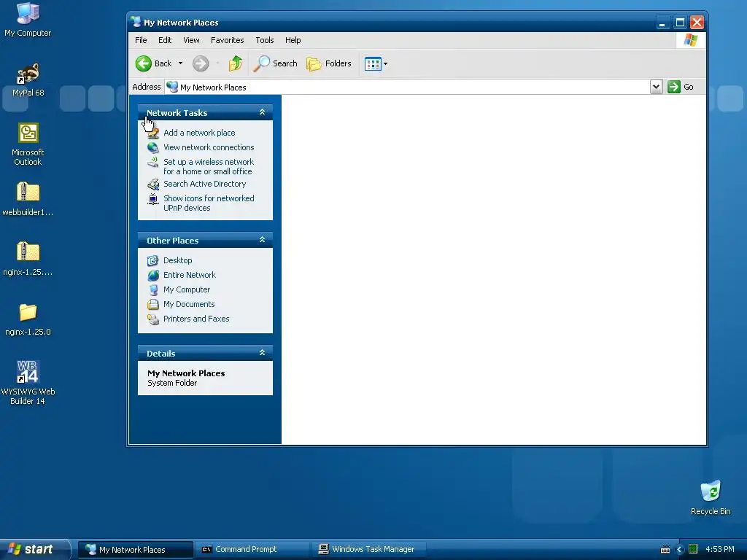Open the View menu
747x560 pixels.
pyautogui.click(x=192, y=40)
